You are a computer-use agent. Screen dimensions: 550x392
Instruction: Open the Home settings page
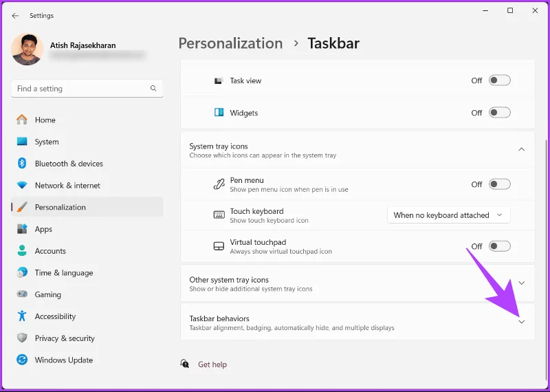point(87,120)
